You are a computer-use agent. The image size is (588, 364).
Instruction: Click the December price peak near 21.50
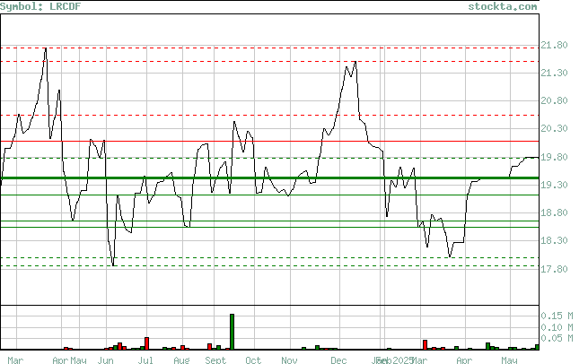point(355,62)
